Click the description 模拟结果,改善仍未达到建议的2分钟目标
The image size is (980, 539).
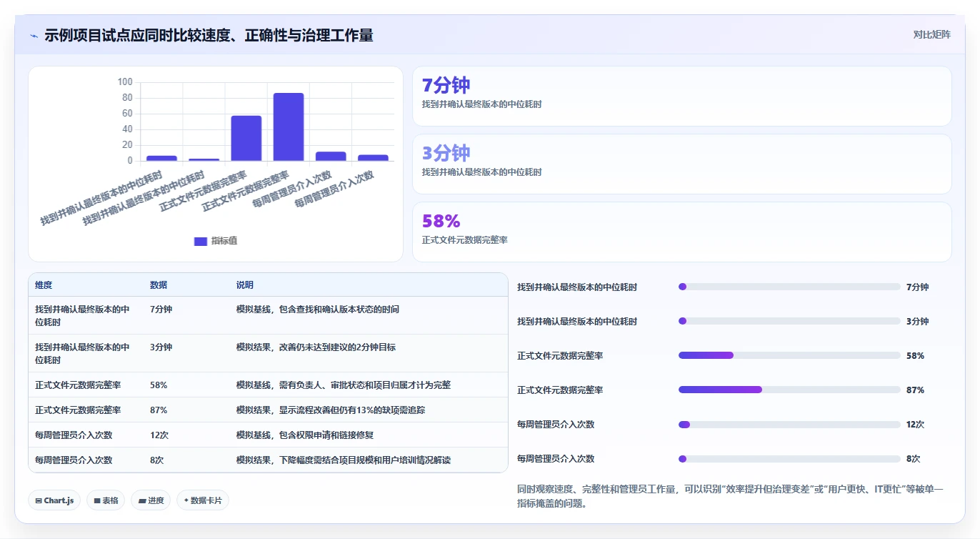point(316,347)
